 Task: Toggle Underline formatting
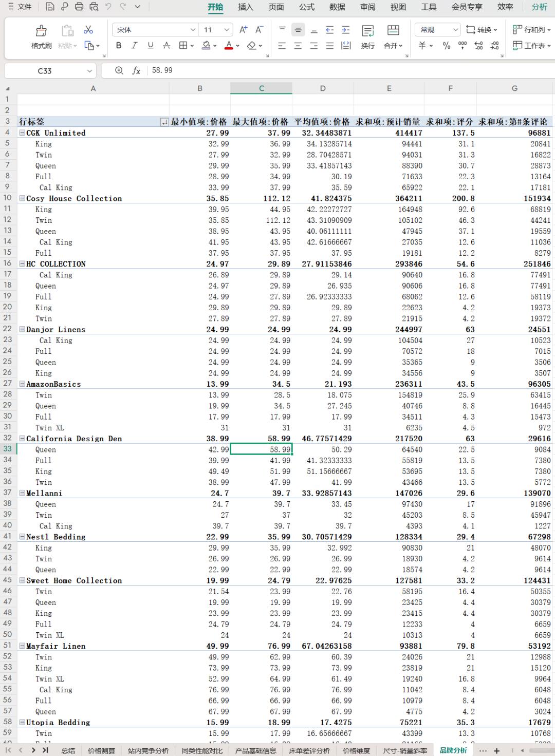(x=151, y=46)
